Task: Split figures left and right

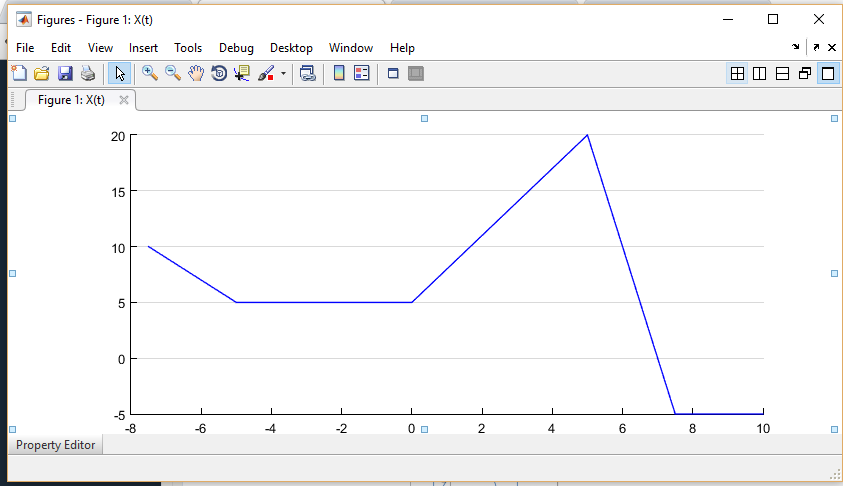Action: [x=760, y=74]
